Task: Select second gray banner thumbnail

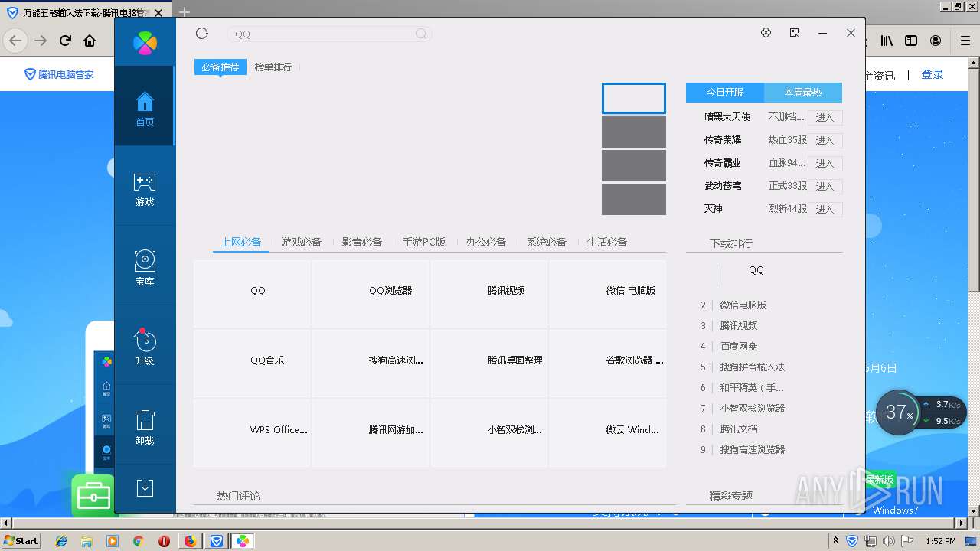Action: (x=634, y=132)
